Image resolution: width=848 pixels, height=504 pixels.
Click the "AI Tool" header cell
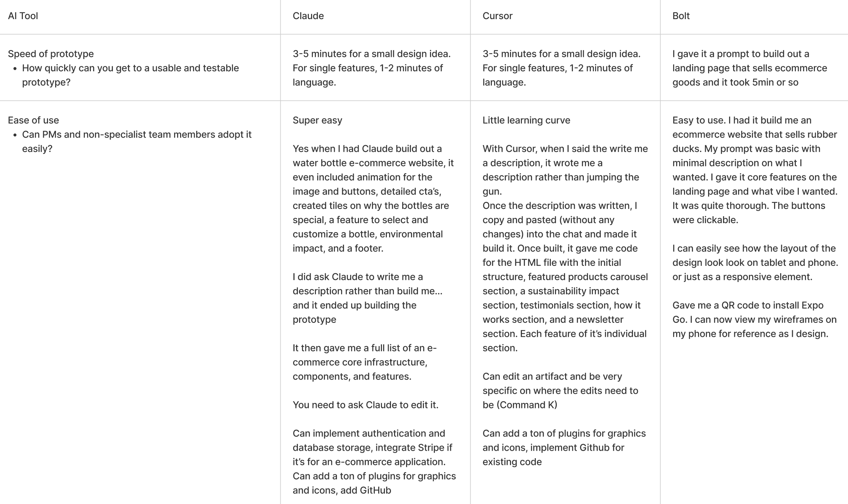(x=23, y=16)
